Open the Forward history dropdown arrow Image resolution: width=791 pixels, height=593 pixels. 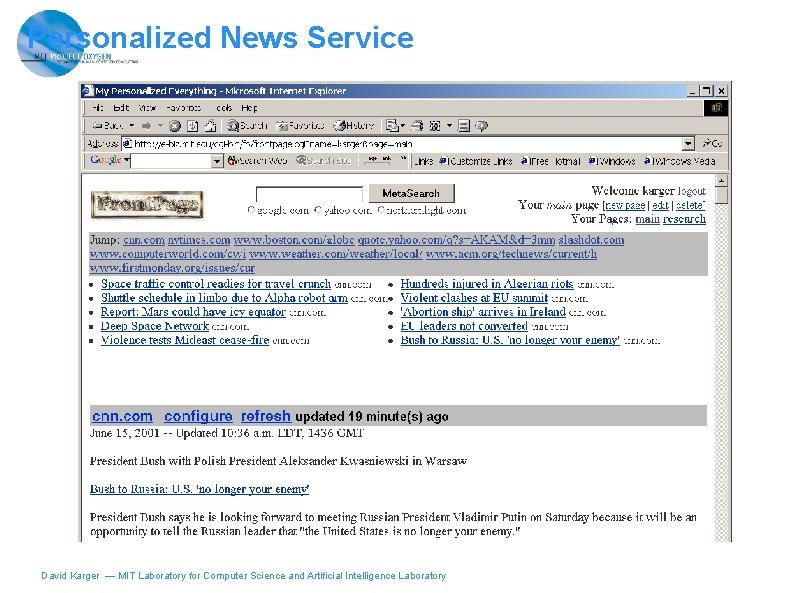(x=160, y=126)
